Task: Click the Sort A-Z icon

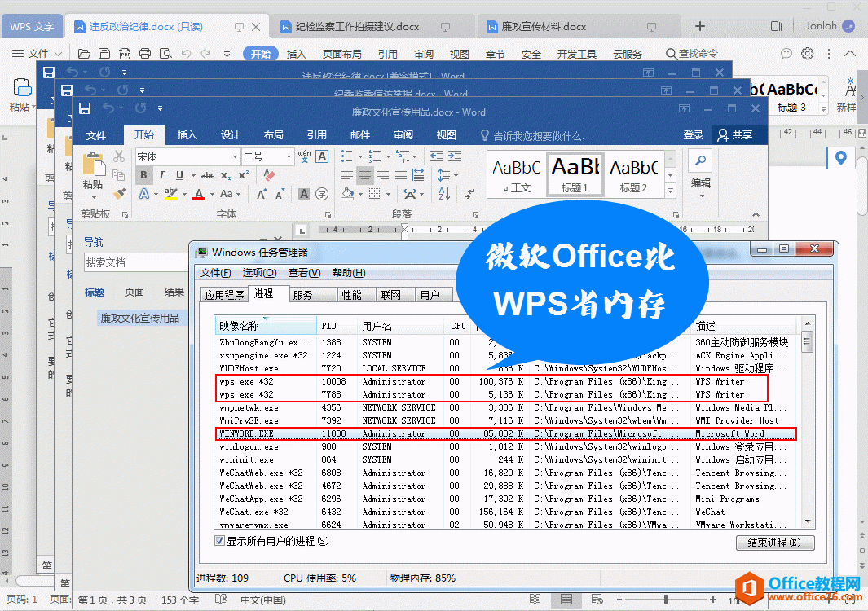Action: pyautogui.click(x=444, y=194)
